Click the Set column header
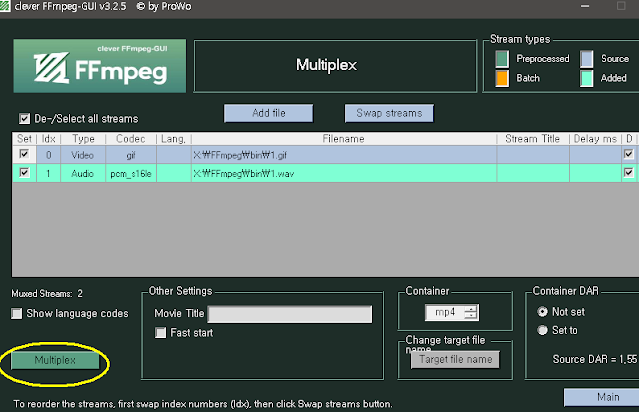The height and width of the screenshot is (412, 639). click(24, 139)
